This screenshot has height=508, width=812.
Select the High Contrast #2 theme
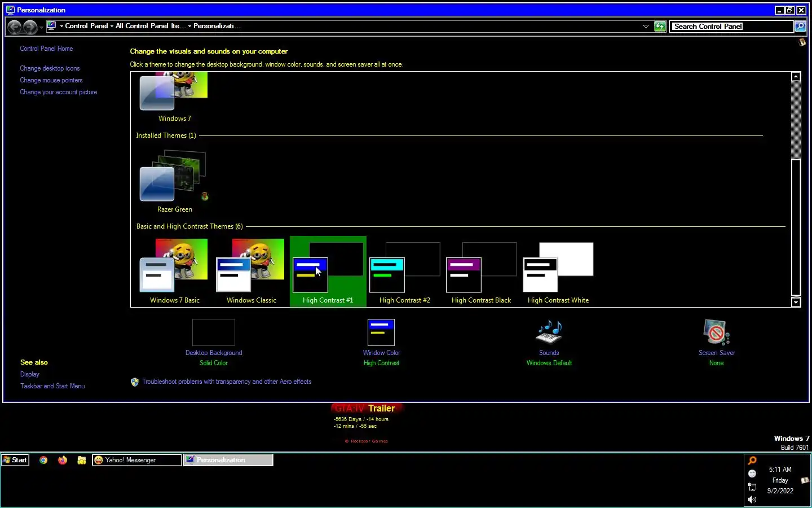click(404, 272)
